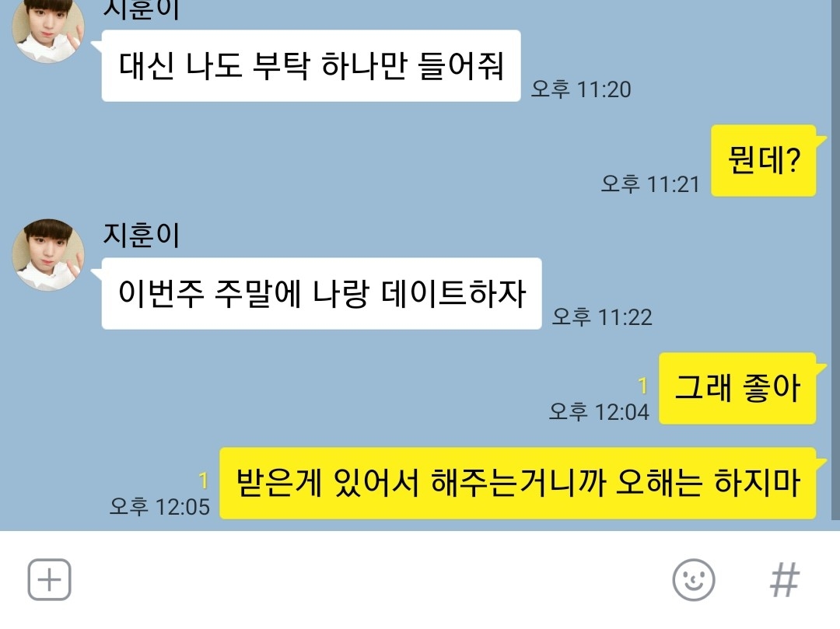Tap the unread count beside '그래 좋아'
The width and height of the screenshot is (840, 629).
click(x=643, y=386)
